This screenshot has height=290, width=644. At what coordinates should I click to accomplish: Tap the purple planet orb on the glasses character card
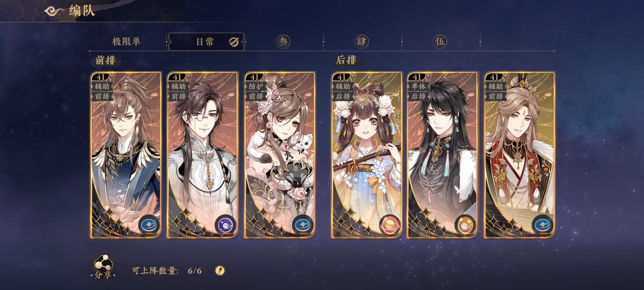(225, 224)
